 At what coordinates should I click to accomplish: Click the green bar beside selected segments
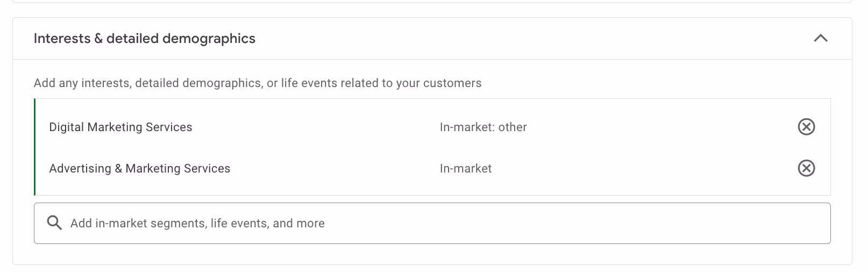click(34, 147)
